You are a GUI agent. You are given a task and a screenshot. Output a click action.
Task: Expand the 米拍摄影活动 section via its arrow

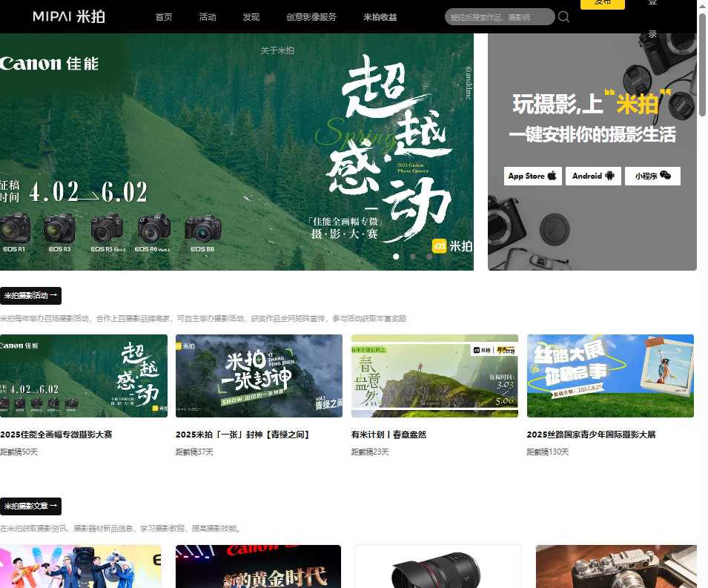click(x=52, y=296)
